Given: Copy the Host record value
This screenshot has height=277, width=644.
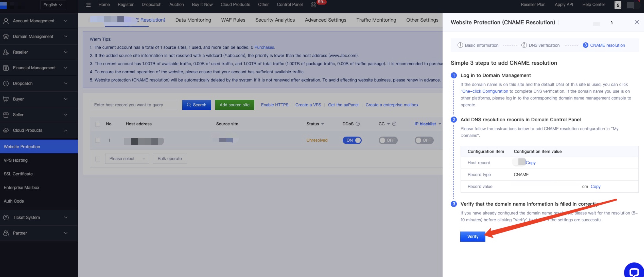Looking at the screenshot, I should click(x=530, y=163).
